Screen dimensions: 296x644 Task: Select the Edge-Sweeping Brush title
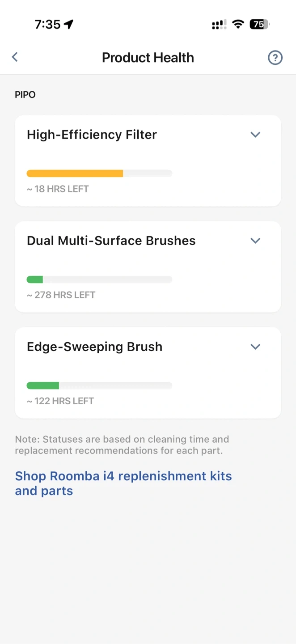(x=94, y=347)
